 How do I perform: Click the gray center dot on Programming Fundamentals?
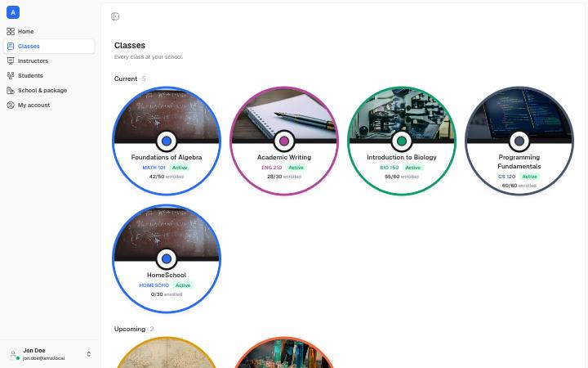tap(519, 141)
